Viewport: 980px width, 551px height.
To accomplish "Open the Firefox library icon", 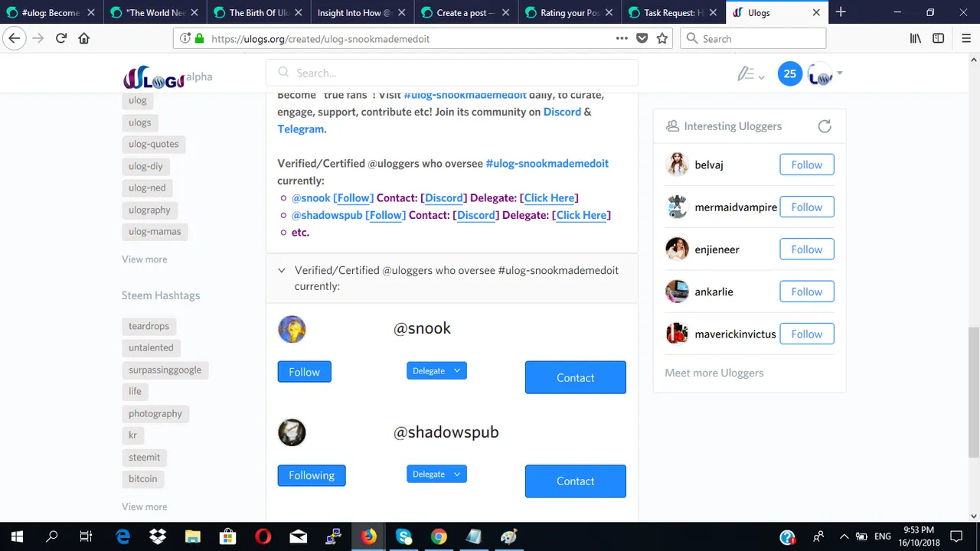I will click(x=916, y=38).
